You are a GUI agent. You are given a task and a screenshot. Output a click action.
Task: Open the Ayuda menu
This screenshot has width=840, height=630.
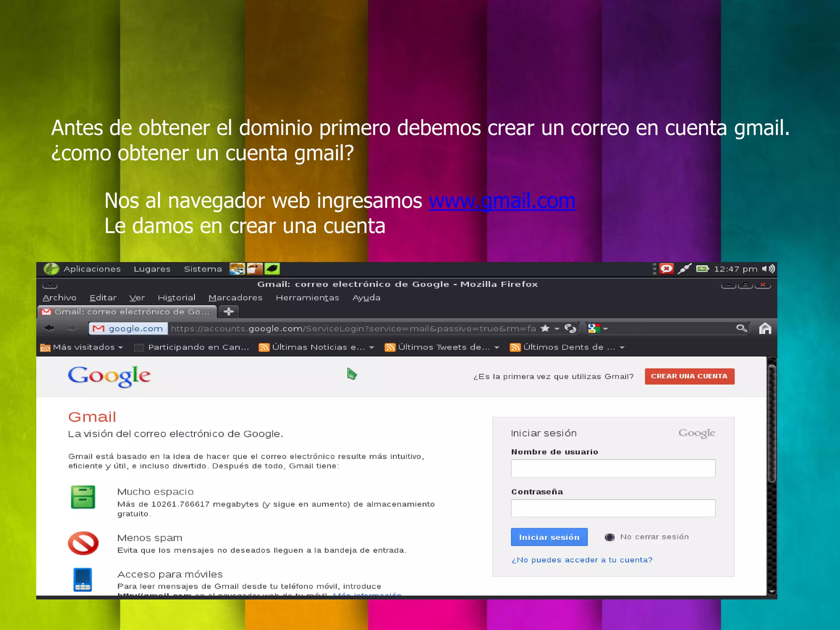click(366, 298)
